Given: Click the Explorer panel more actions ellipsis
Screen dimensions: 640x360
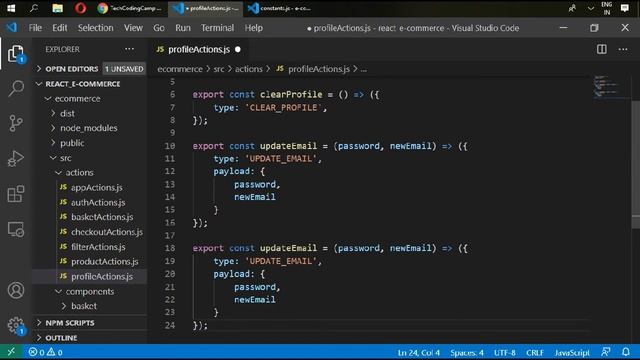Looking at the screenshot, I should pyautogui.click(x=129, y=49).
